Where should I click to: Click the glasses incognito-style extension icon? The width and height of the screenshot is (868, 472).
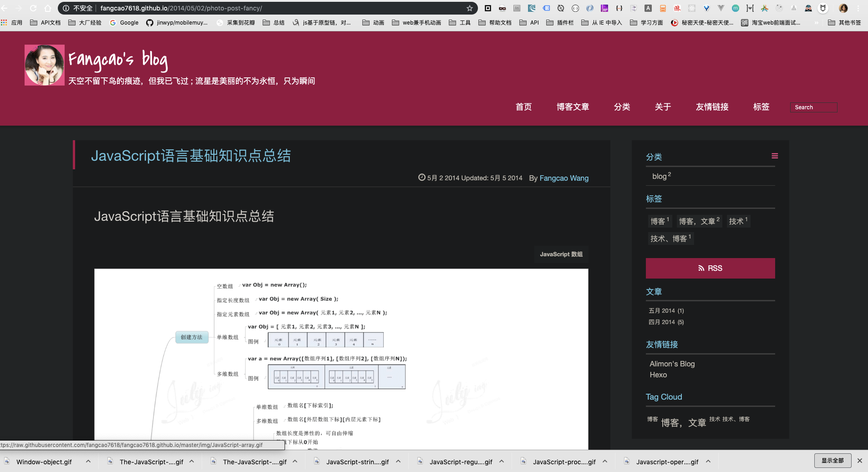coord(503,8)
